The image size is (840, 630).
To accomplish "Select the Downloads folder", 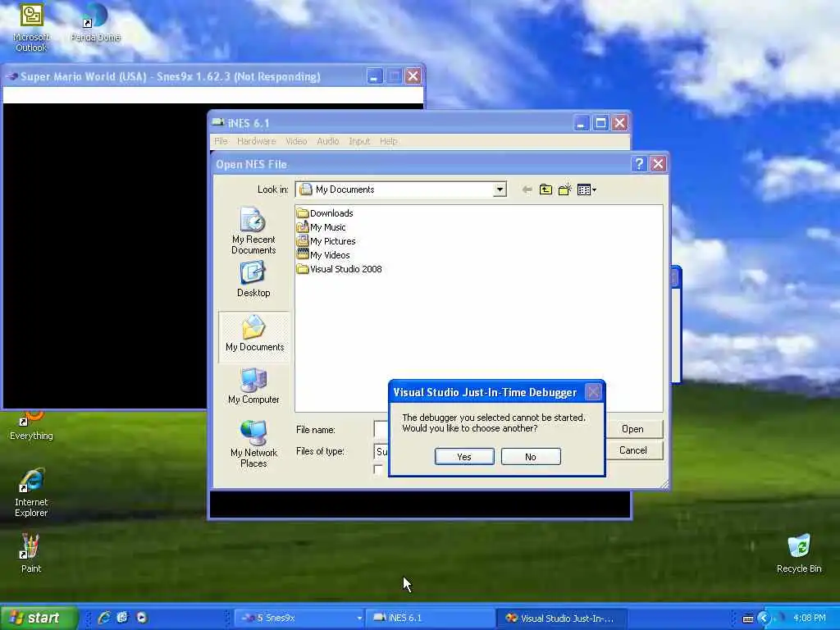I will coord(325,213).
